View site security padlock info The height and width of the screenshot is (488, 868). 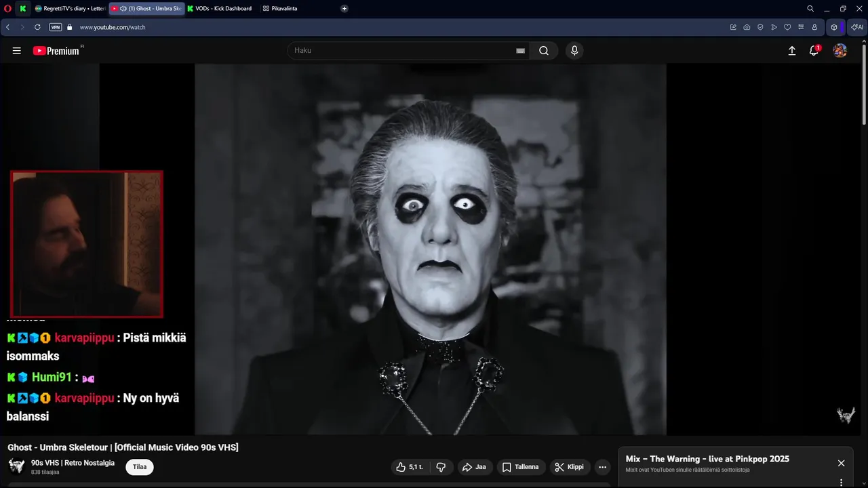pos(69,27)
